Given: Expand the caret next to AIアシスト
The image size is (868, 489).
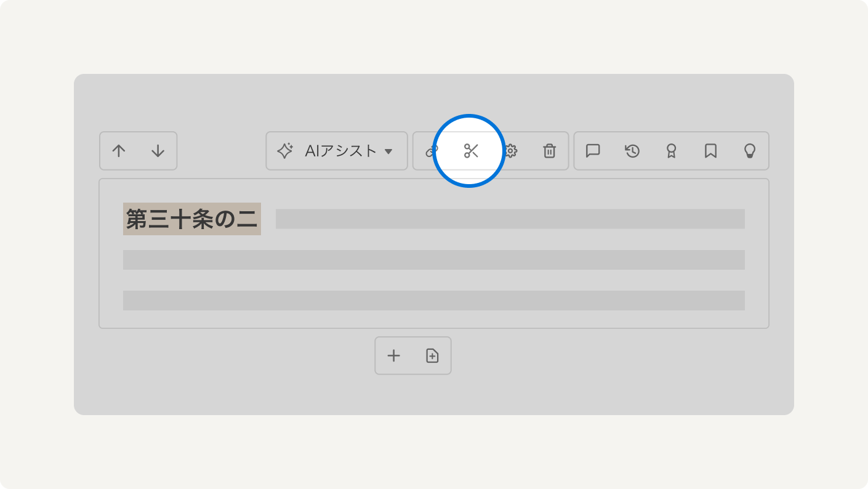Looking at the screenshot, I should [x=388, y=151].
